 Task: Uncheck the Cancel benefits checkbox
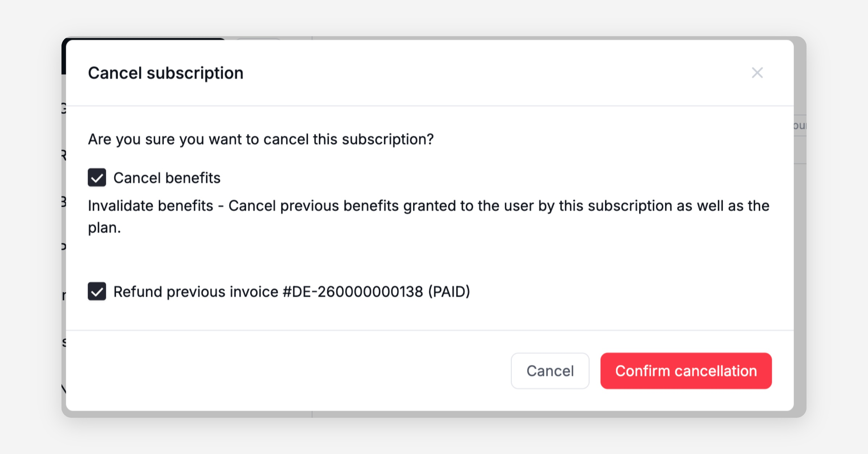97,177
